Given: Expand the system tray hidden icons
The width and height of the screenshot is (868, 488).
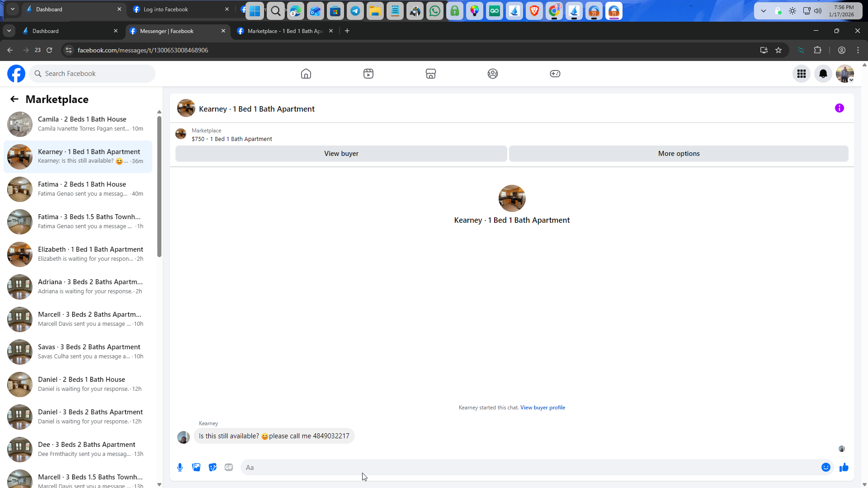Looking at the screenshot, I should click(x=763, y=11).
